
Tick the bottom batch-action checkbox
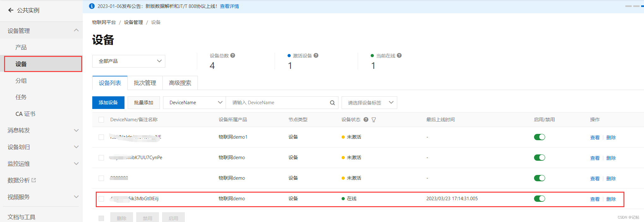101,218
